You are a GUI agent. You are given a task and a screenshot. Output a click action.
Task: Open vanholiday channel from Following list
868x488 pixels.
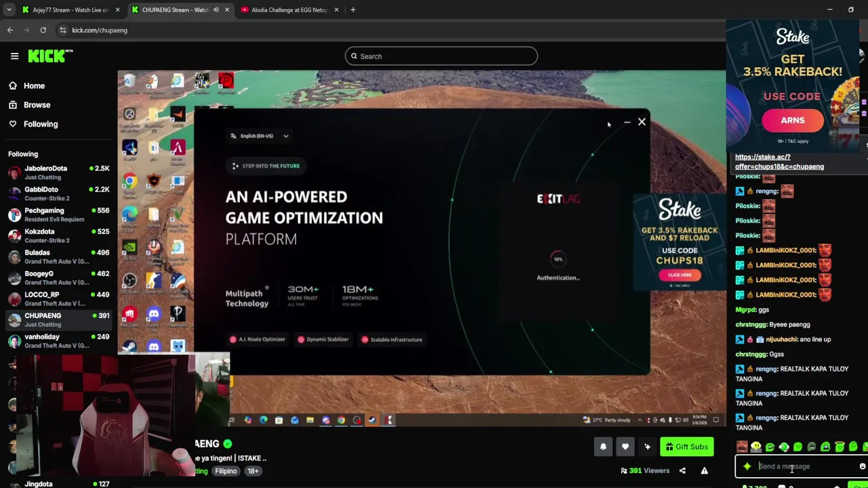(x=58, y=340)
